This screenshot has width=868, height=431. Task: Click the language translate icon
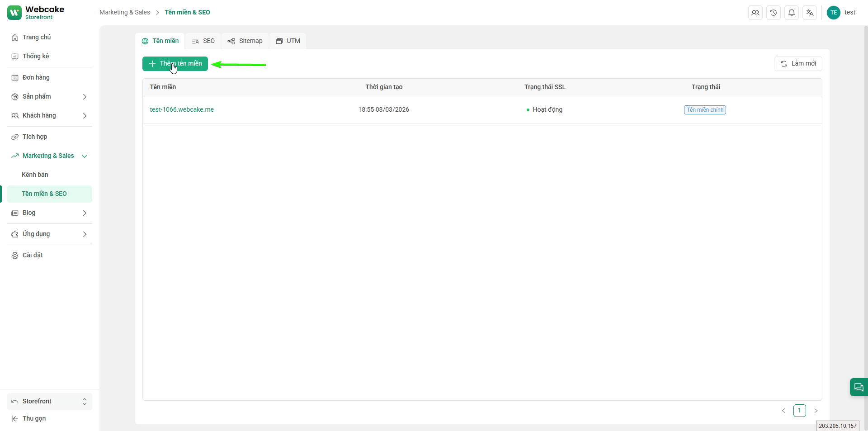(810, 13)
